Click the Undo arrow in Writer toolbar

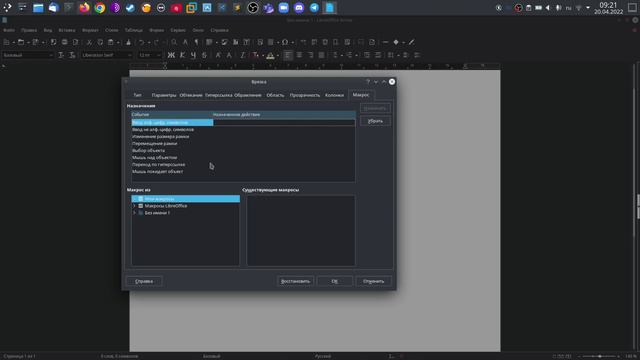[141, 42]
